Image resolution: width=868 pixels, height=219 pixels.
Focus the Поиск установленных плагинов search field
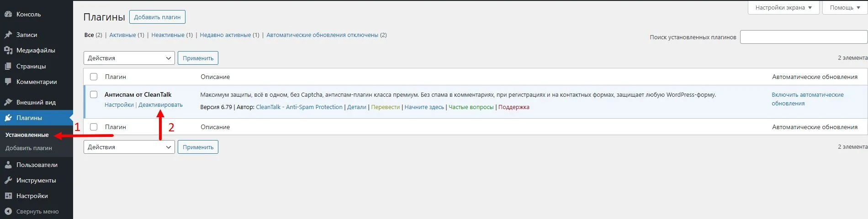pyautogui.click(x=804, y=37)
